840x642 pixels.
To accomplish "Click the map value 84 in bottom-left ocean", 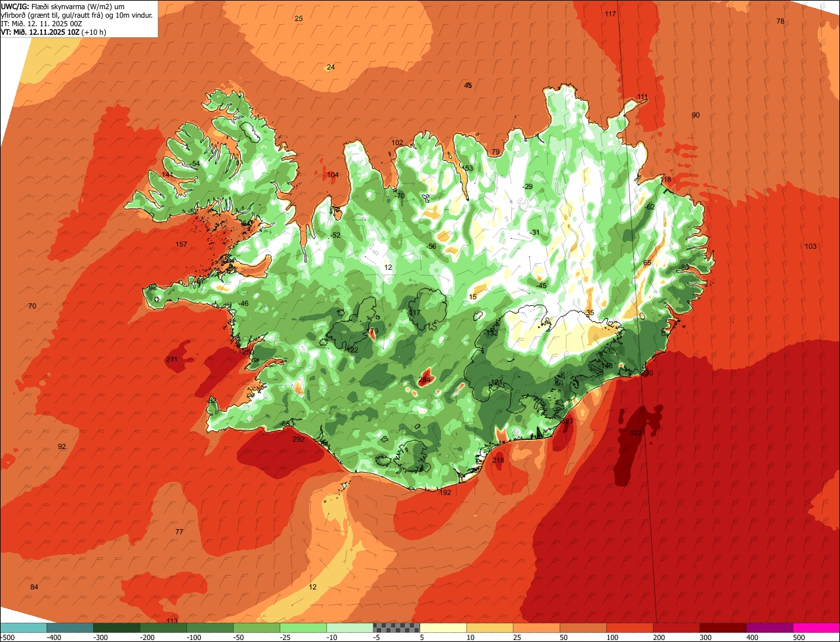I will point(35,587).
